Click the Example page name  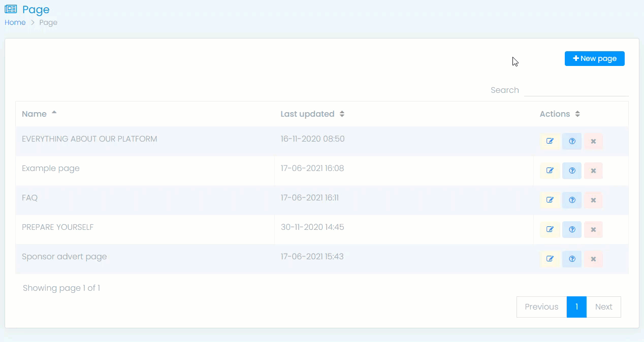pyautogui.click(x=51, y=168)
